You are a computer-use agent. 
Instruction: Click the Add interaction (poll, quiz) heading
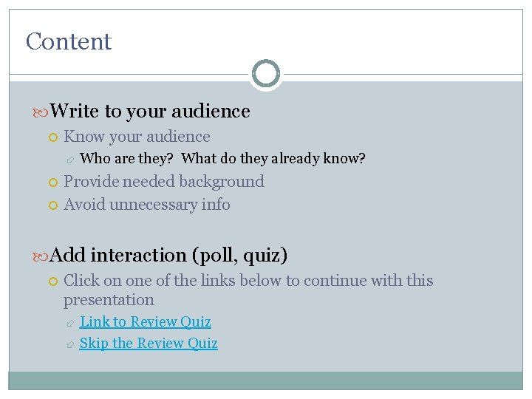(169, 256)
